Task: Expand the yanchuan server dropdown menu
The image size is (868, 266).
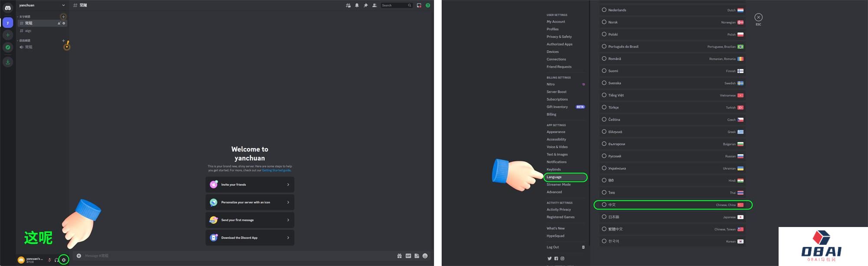Action: coord(63,5)
